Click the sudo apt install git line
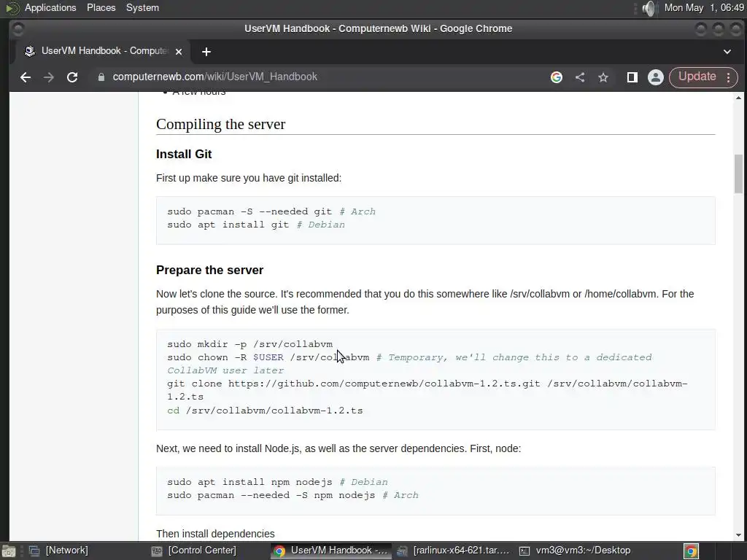 click(256, 225)
